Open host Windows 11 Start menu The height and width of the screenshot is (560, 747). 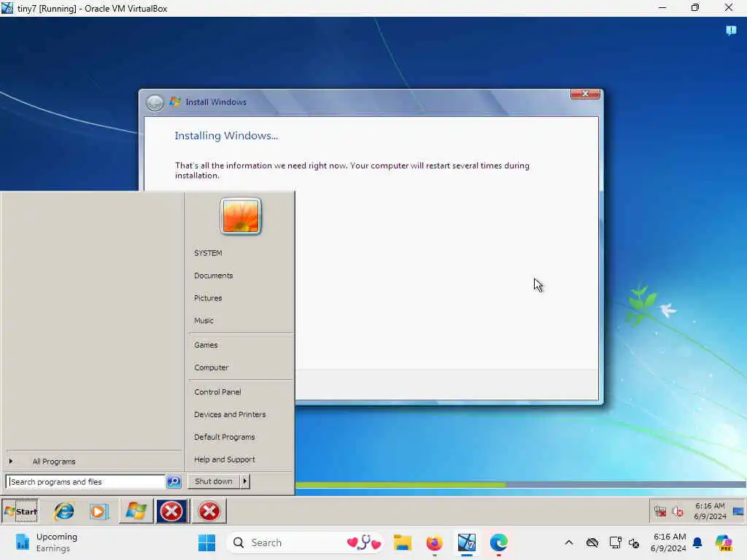click(x=206, y=542)
